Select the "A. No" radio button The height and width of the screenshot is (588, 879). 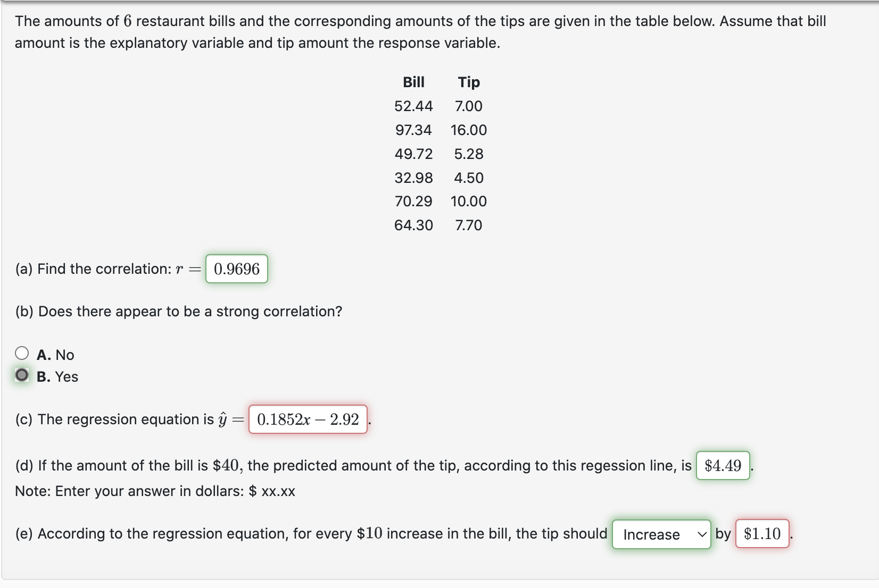click(x=22, y=352)
